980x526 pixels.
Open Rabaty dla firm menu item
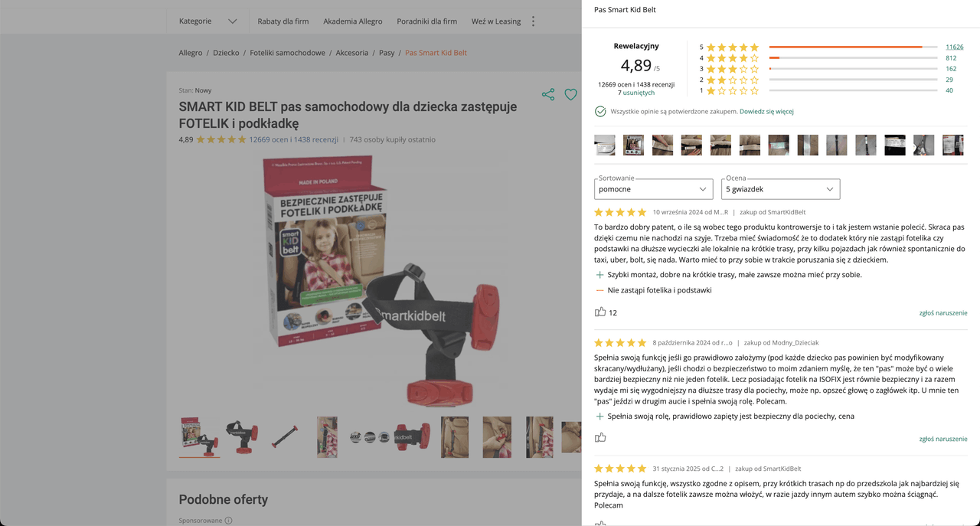283,21
